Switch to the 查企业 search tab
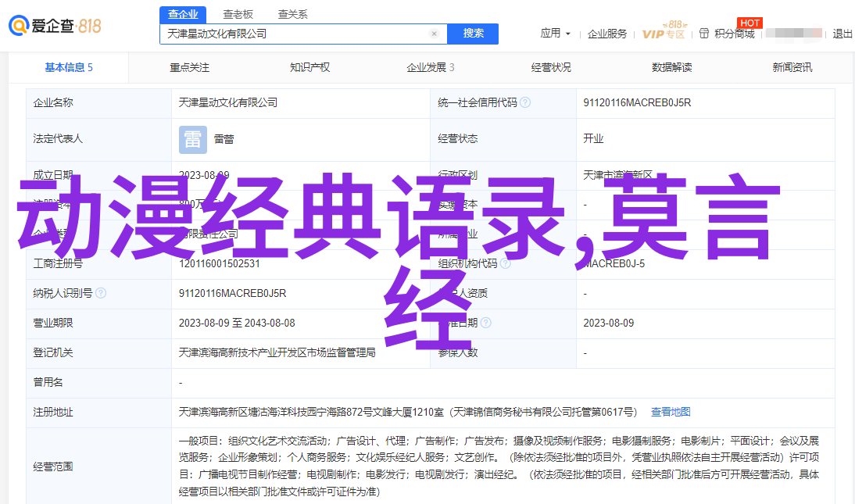Screen dimensions: 855x504 183,14
